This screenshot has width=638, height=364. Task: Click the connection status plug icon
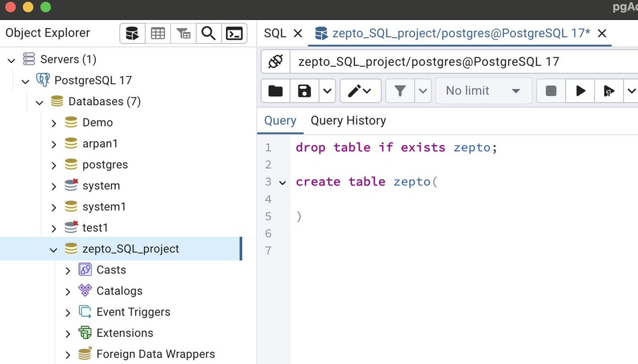click(x=275, y=62)
